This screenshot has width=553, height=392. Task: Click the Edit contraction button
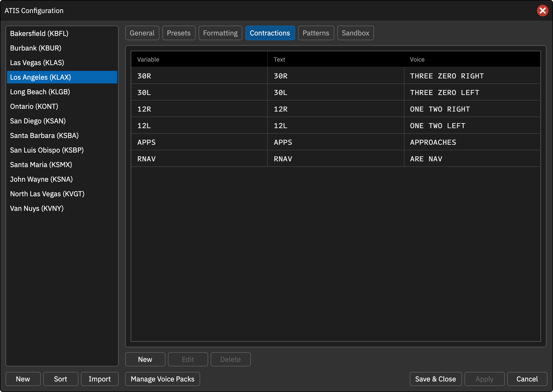[x=188, y=359]
